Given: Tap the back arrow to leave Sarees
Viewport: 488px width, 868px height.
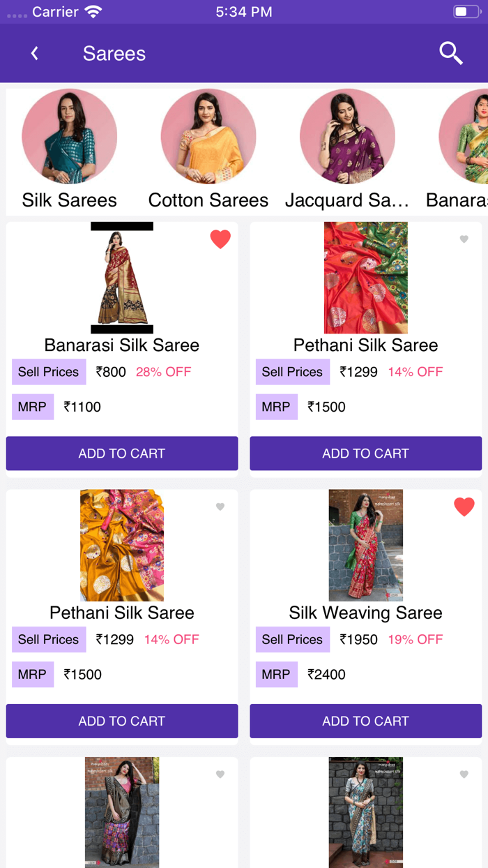Looking at the screenshot, I should pyautogui.click(x=34, y=52).
